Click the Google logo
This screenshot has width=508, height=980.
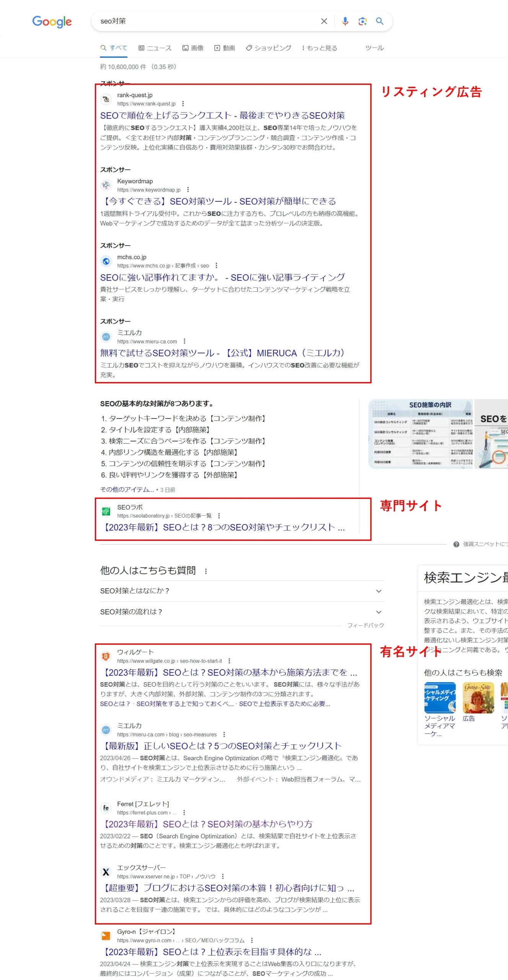click(x=52, y=22)
